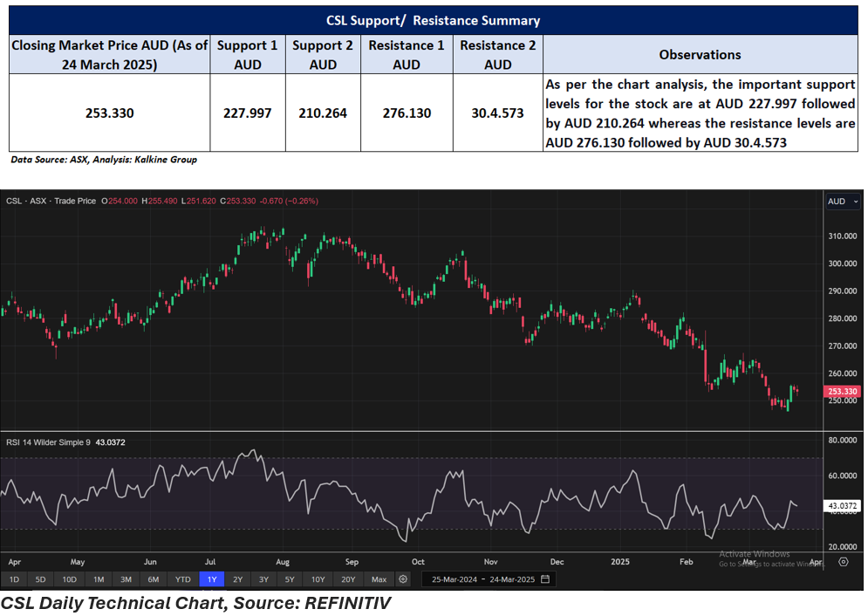Select the 5D time range

pos(40,579)
